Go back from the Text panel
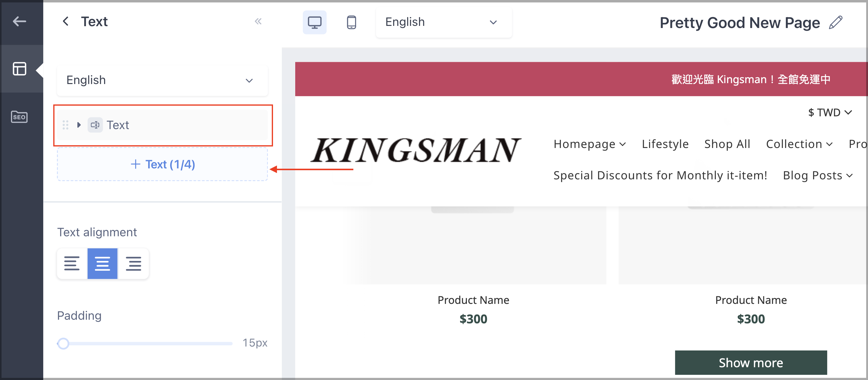This screenshot has height=380, width=868. (66, 22)
